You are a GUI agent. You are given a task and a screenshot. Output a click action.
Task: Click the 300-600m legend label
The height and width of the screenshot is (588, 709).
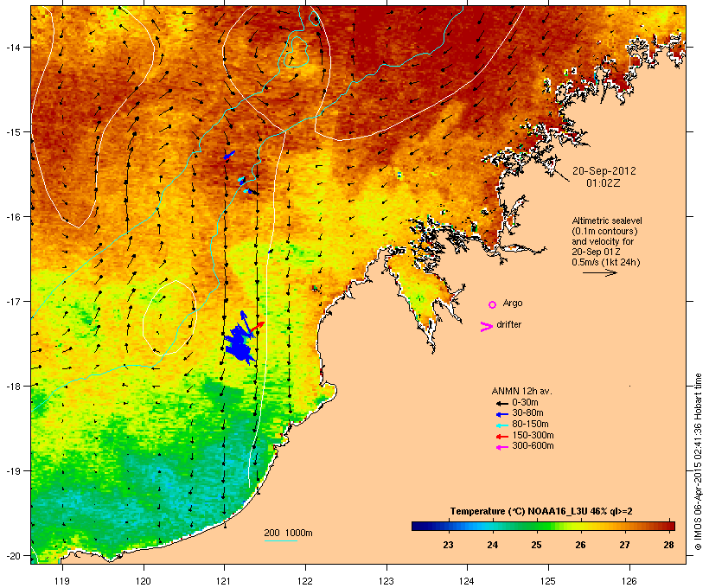pyautogui.click(x=533, y=446)
